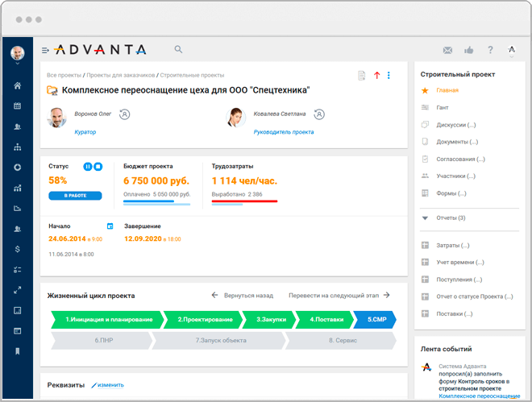Click the search magnifier icon
532x402 pixels.
(178, 49)
